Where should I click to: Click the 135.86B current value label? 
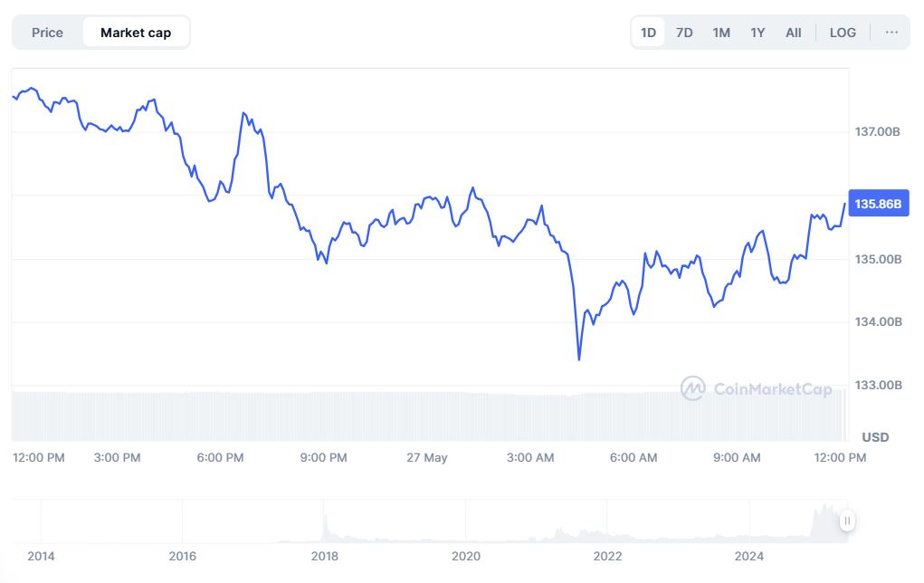pos(878,205)
